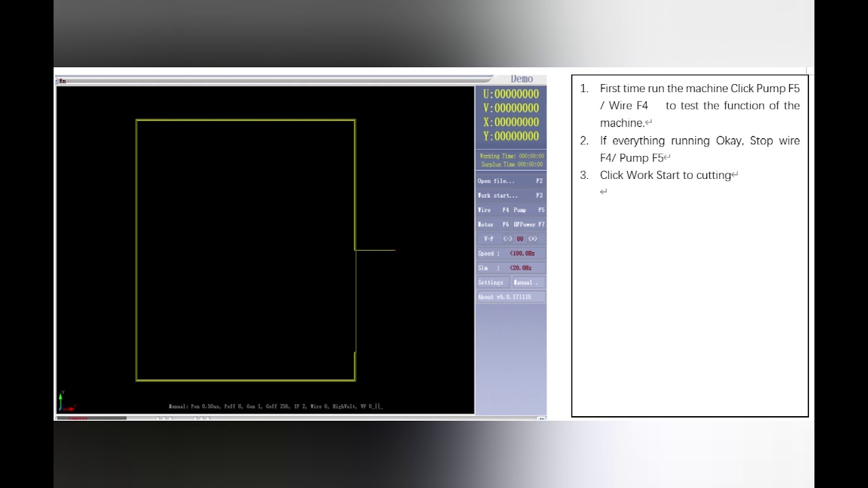Click the Open file... F2 button
Screen dimensions: 868x488
[511, 181]
